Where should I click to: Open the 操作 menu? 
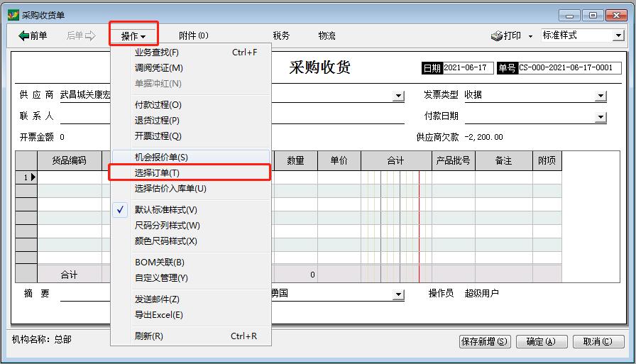click(x=133, y=36)
